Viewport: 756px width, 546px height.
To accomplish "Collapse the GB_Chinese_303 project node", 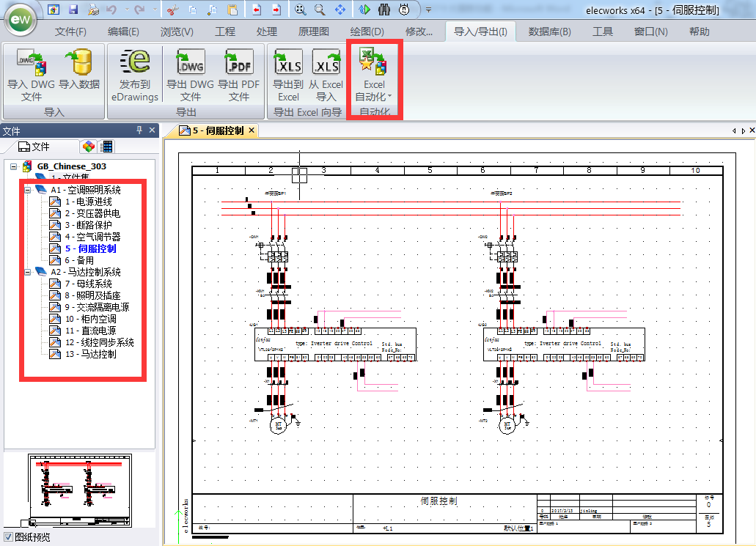I will (13, 166).
